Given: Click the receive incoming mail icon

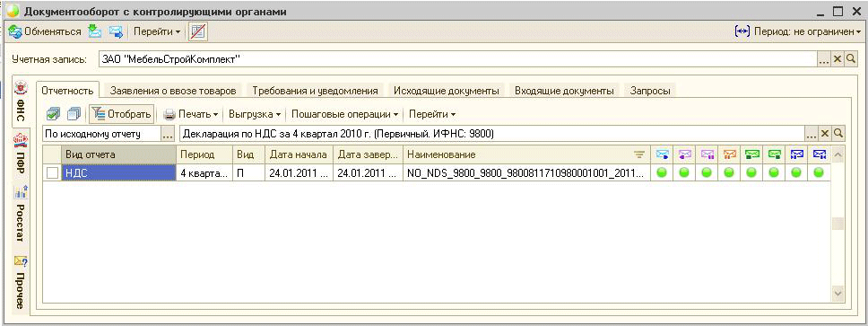Looking at the screenshot, I should point(95,31).
